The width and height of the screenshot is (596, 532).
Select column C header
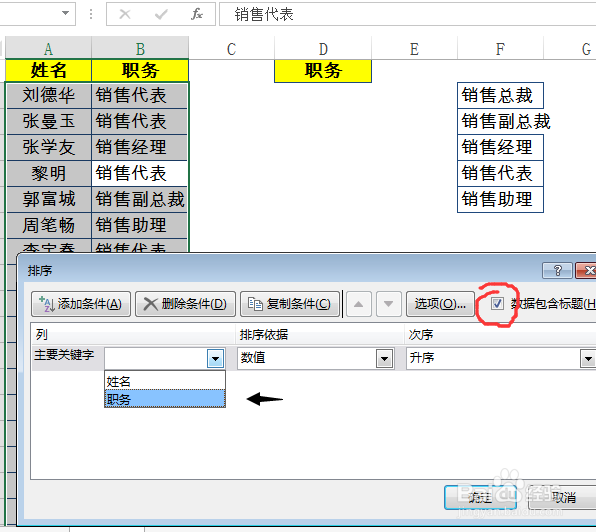231,48
